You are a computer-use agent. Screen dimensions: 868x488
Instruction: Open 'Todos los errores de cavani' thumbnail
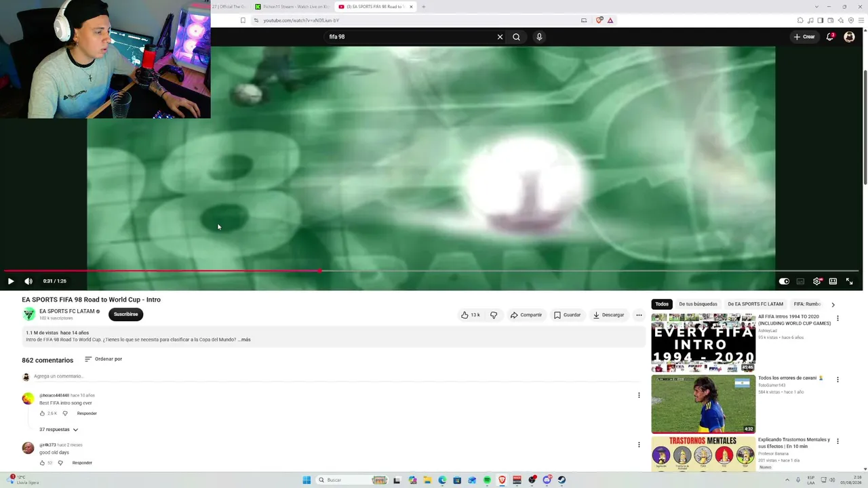coord(703,405)
